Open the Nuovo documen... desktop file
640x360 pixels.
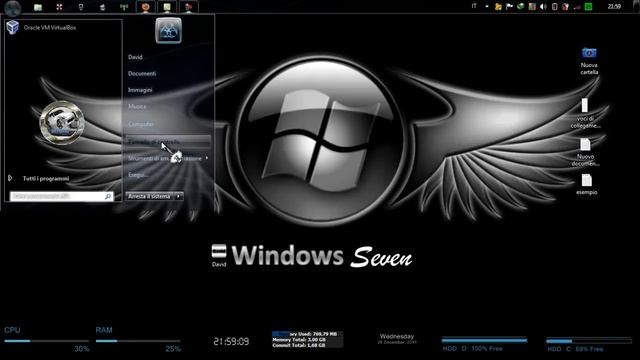tap(585, 152)
